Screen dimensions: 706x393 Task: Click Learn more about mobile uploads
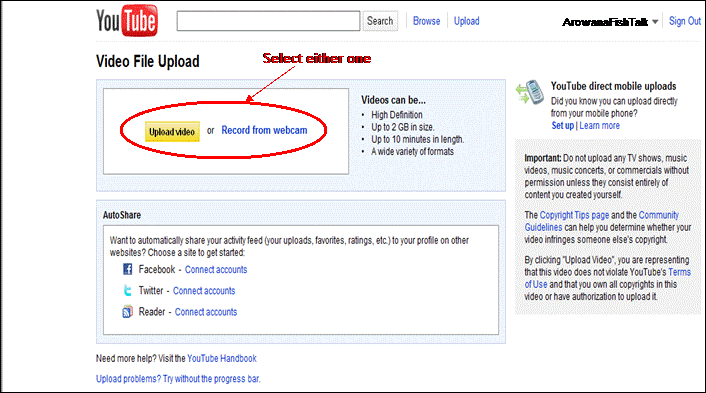[x=599, y=126]
